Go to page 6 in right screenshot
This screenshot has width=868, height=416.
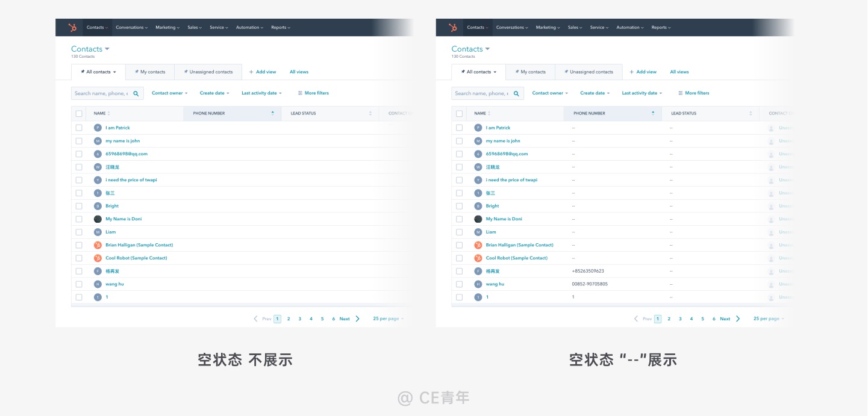tap(714, 319)
